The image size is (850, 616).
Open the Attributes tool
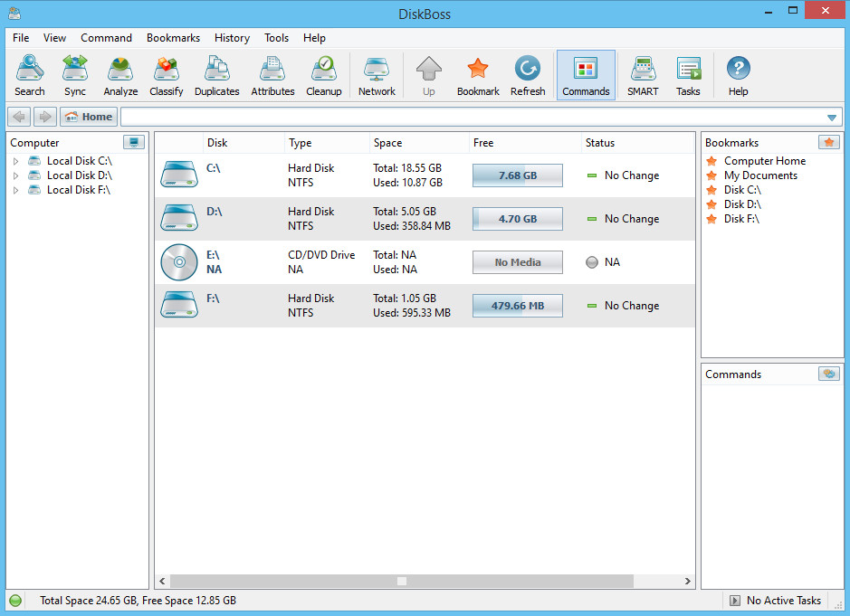(x=272, y=75)
